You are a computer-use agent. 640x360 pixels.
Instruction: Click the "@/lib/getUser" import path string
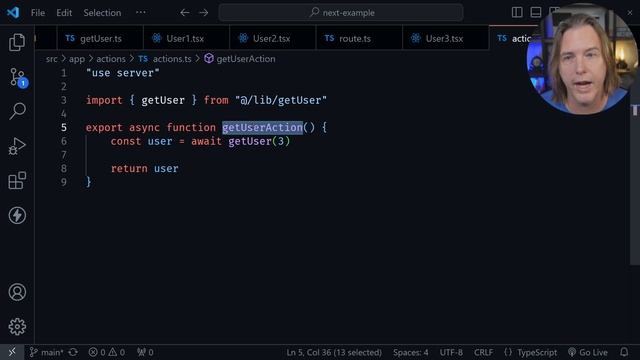tap(281, 100)
